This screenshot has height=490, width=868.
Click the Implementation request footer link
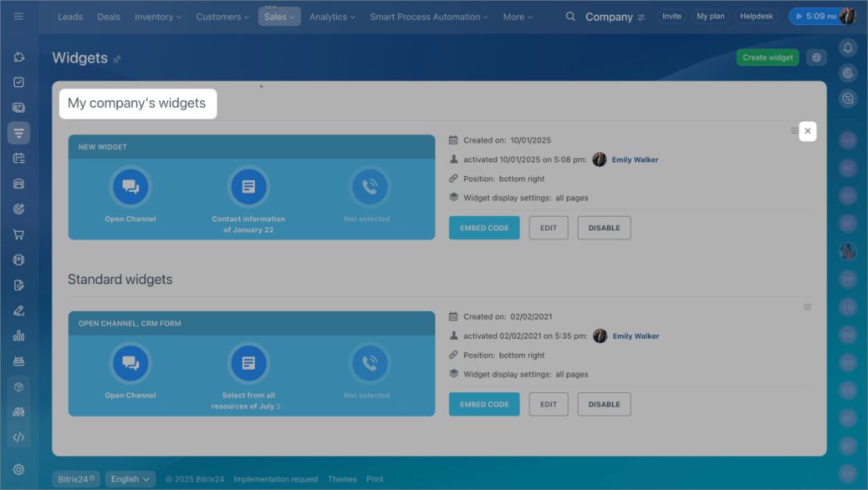point(276,479)
